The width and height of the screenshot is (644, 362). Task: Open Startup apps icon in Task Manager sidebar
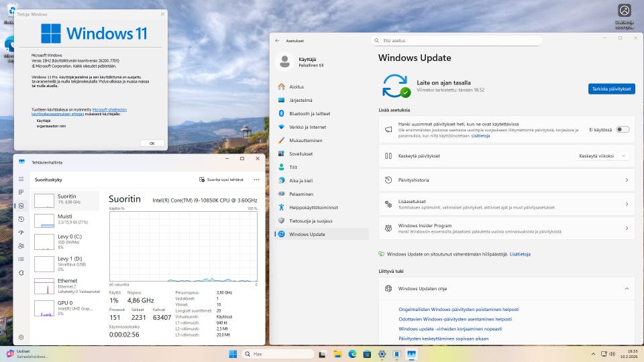pyautogui.click(x=21, y=233)
